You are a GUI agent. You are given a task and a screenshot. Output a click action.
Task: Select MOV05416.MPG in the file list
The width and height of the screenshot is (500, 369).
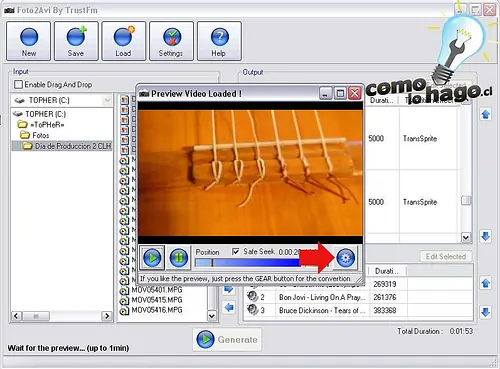(157, 310)
